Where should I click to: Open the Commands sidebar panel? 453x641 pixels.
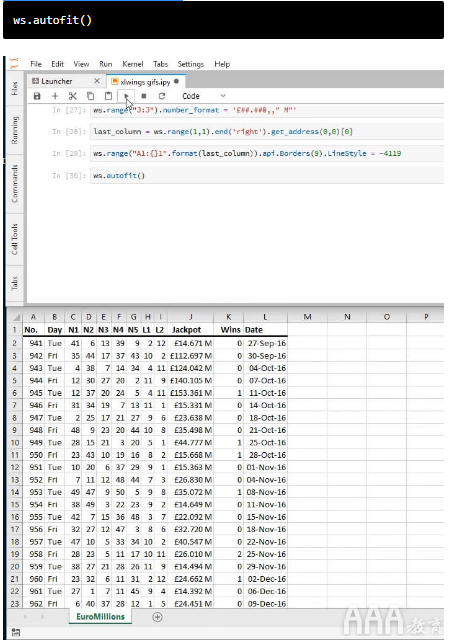point(15,184)
